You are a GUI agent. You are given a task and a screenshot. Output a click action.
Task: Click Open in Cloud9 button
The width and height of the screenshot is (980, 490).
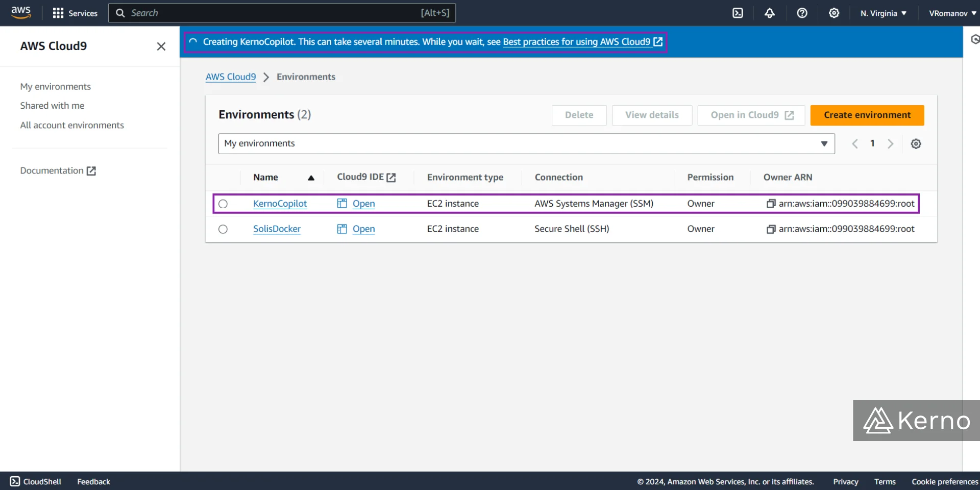point(751,115)
